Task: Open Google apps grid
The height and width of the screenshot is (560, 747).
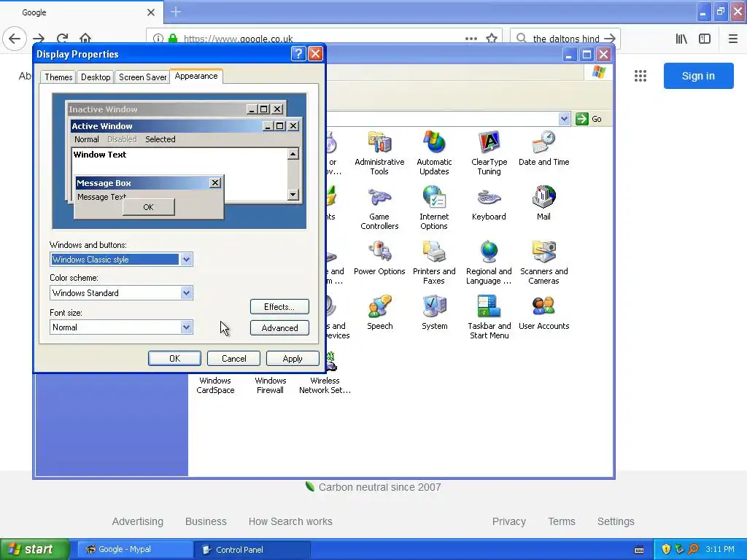Action: [640, 76]
